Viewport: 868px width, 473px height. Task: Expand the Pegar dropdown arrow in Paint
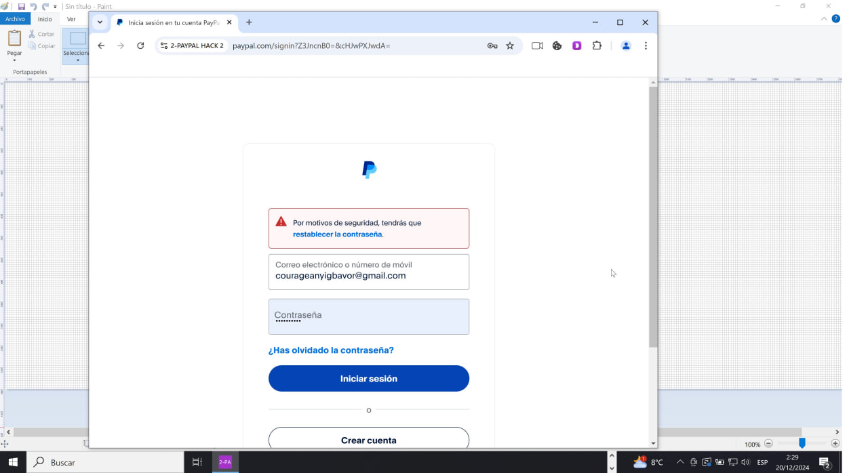tap(14, 60)
